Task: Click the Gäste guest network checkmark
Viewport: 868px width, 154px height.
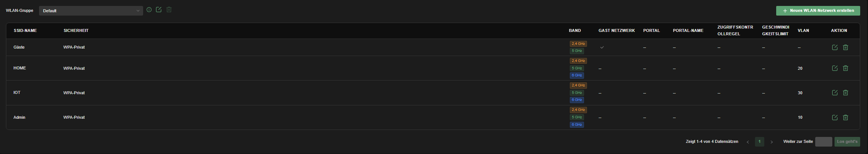Action: coord(602,47)
